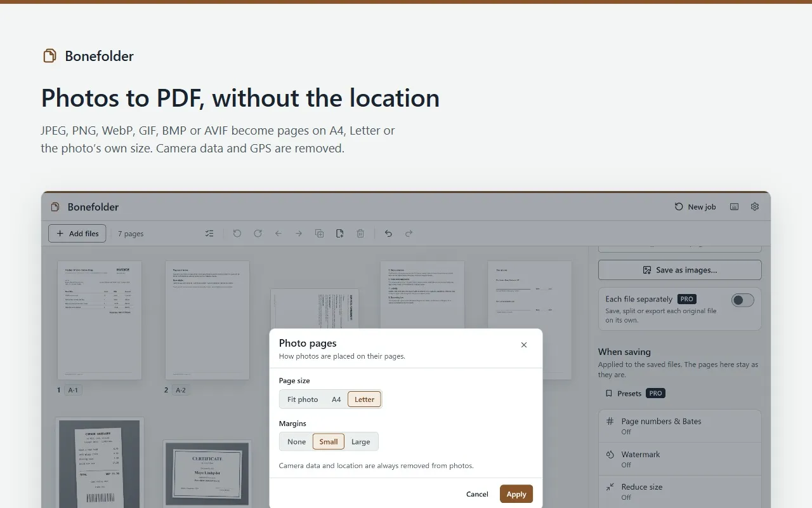This screenshot has width=812, height=508.
Task: Rotate pages counterclockwise icon
Action: point(237,234)
